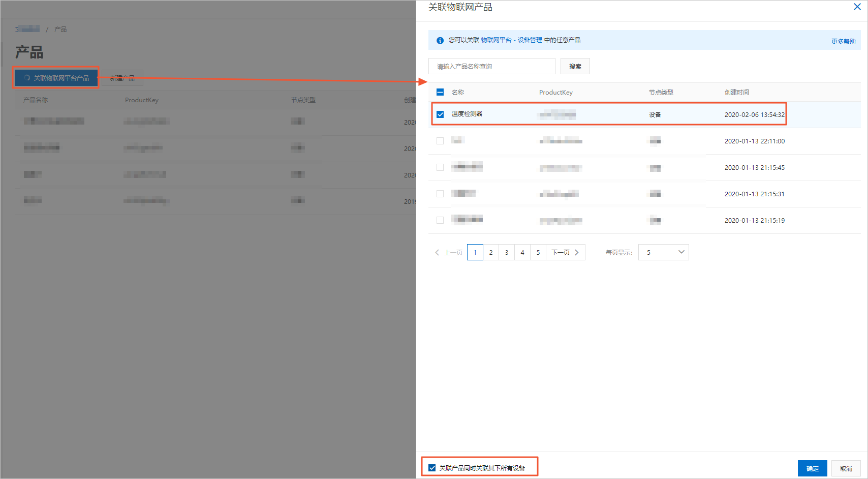Go to the previous page with 上一页
Screen dimensions: 868x479
pos(449,253)
